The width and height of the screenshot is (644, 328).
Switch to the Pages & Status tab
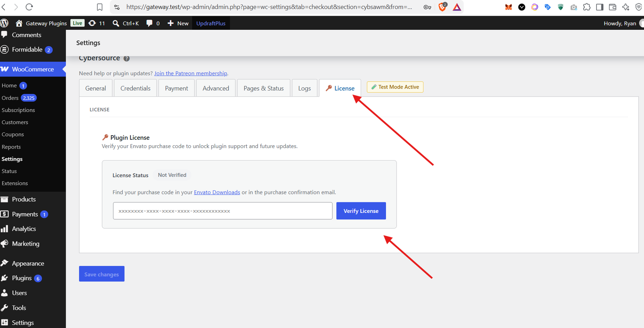tap(264, 88)
